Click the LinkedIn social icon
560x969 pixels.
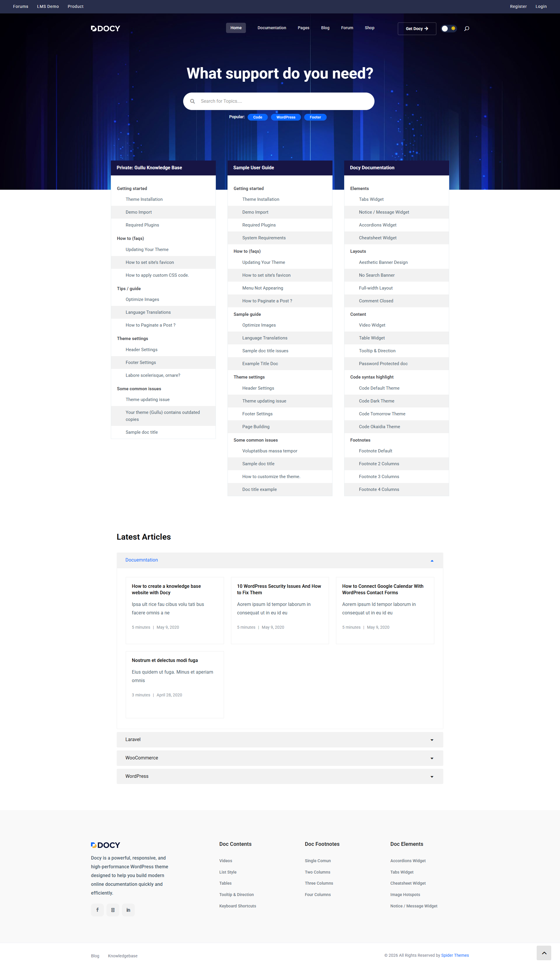[x=128, y=910]
